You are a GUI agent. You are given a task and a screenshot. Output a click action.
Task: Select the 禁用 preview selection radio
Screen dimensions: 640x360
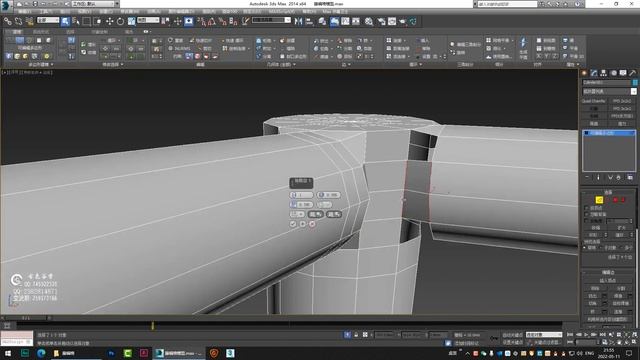[x=585, y=247]
